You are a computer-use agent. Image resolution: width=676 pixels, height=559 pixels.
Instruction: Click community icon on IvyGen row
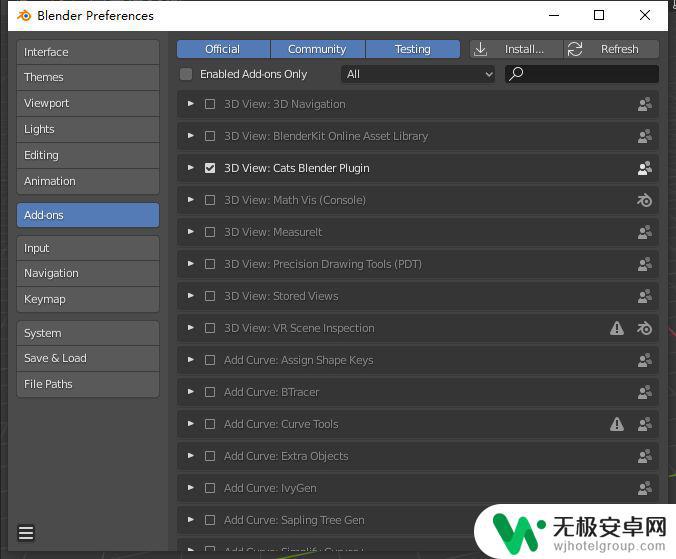pos(645,488)
